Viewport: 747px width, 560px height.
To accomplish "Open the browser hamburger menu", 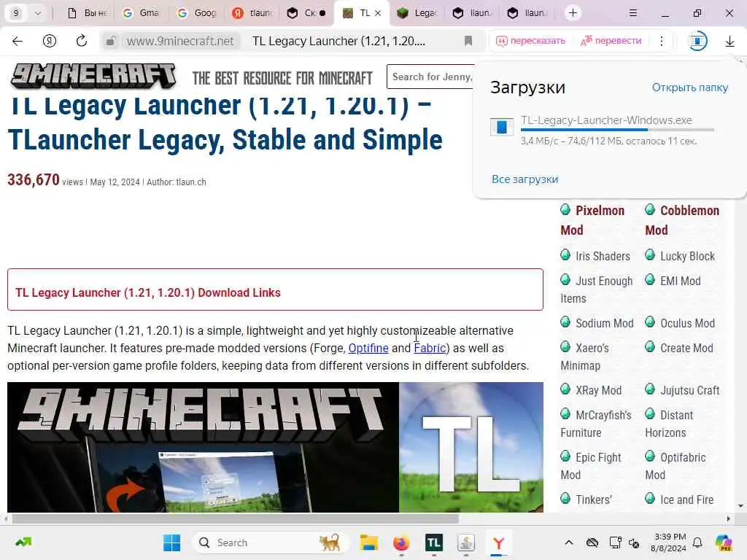I will point(633,13).
